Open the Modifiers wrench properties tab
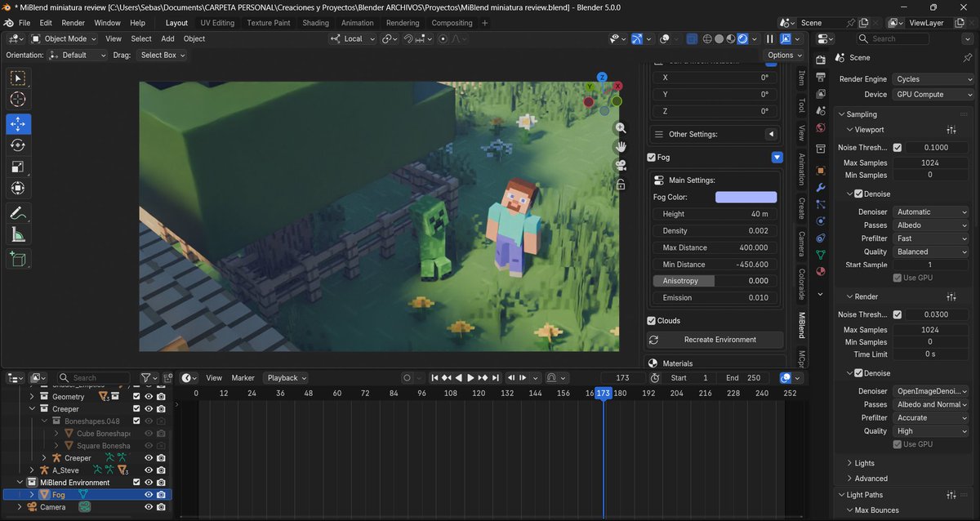Screen dimensions: 980x521 821,188
